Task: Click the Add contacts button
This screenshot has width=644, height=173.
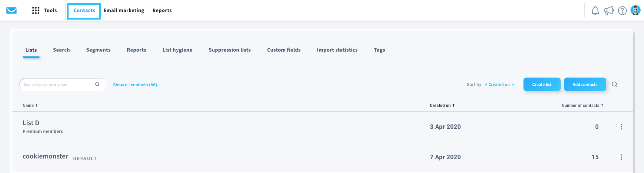Action: (x=585, y=84)
